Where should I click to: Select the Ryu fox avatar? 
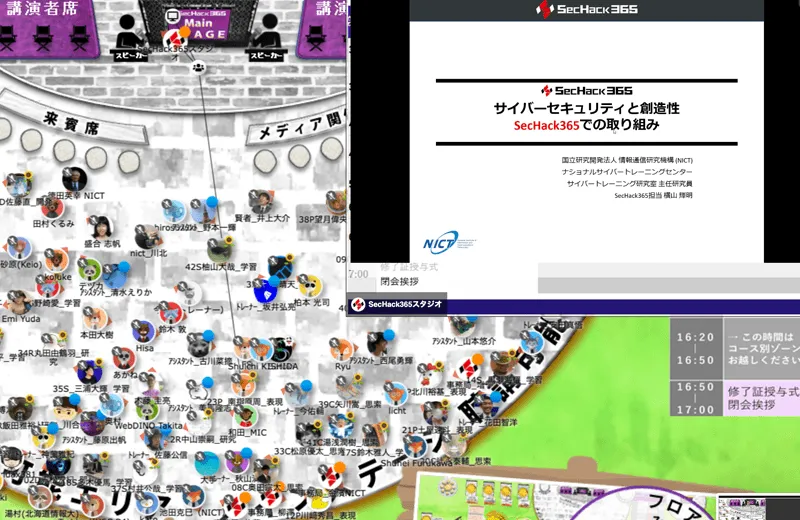coord(341,350)
